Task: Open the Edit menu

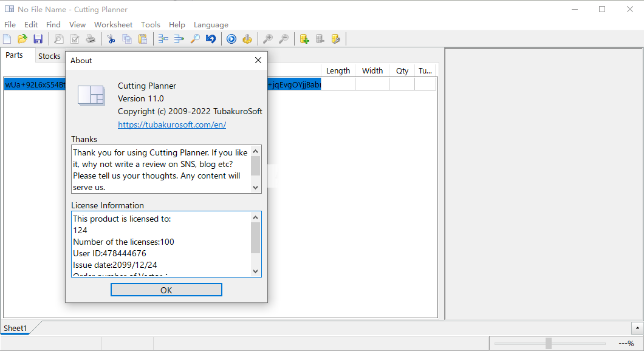Action: (31, 25)
